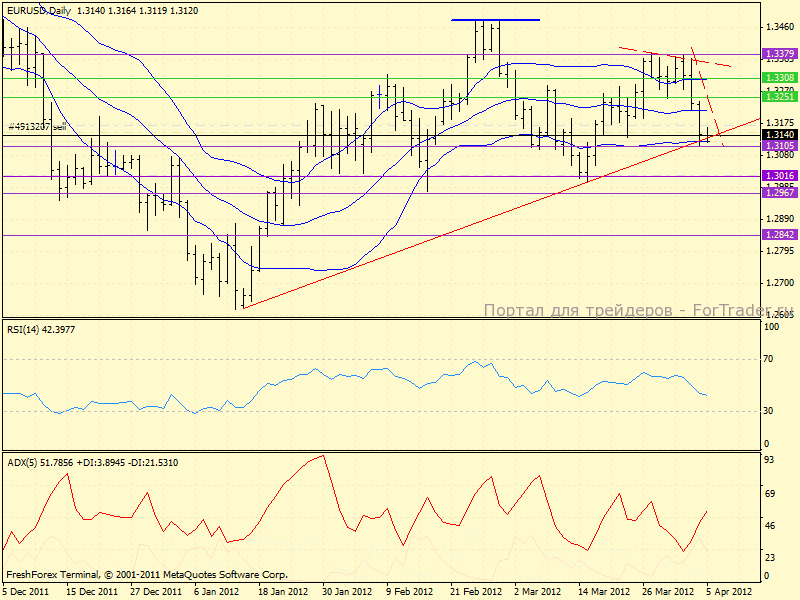Click the 5 Dec 2011 date label
800x600 pixels.
26,591
